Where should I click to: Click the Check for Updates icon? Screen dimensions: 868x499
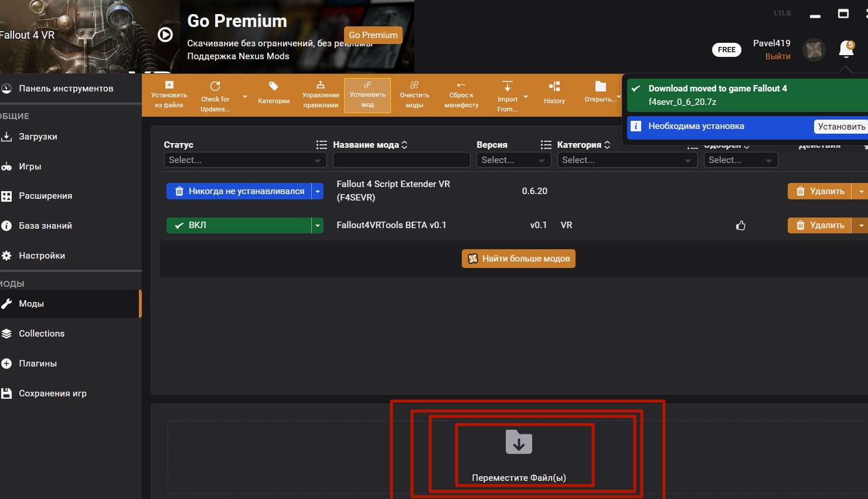tap(215, 96)
